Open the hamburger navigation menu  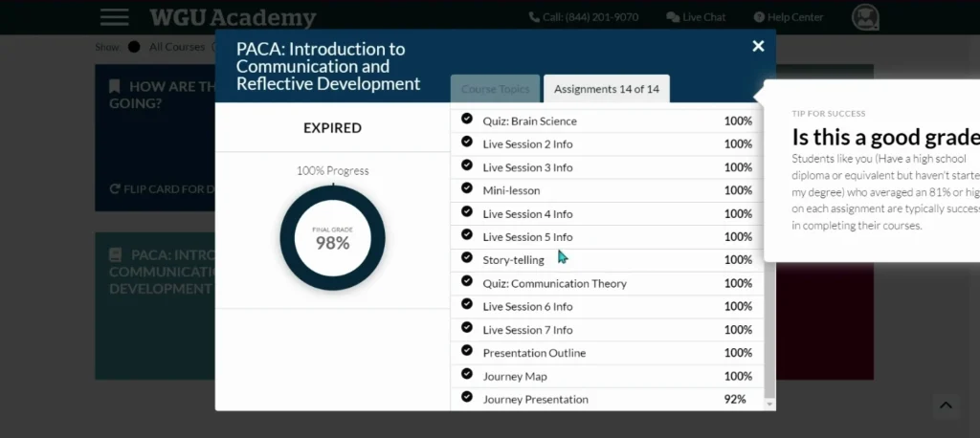[114, 17]
